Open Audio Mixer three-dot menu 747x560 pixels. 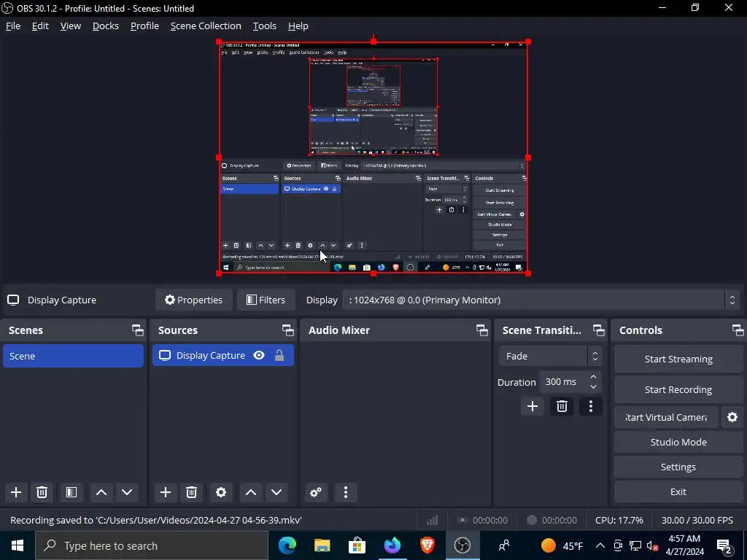tap(346, 492)
